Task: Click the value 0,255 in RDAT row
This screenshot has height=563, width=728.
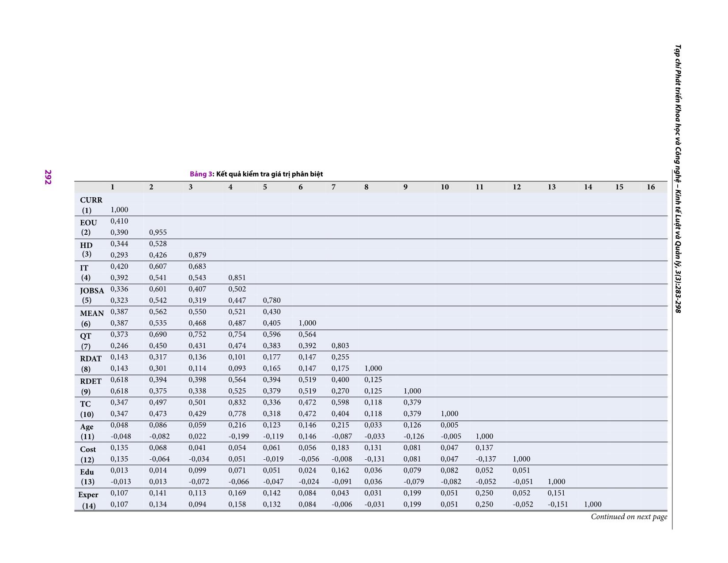Action: tap(340, 357)
